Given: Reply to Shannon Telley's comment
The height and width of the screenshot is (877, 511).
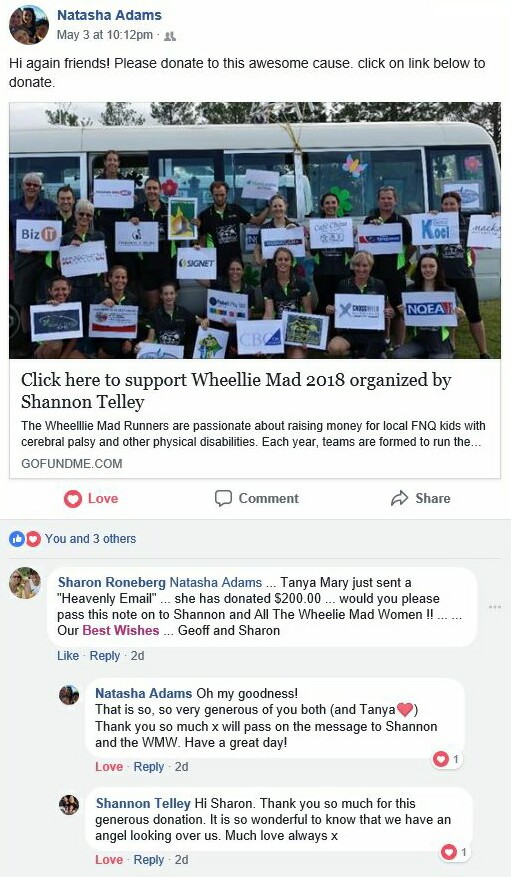Looking at the screenshot, I should click(x=148, y=860).
